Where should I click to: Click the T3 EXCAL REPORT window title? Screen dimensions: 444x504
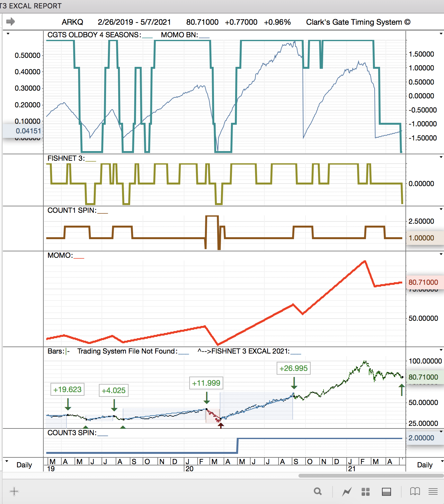point(31,6)
